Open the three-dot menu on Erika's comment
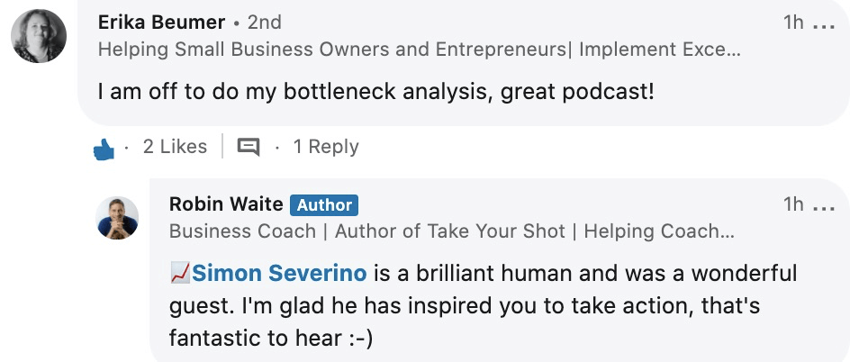This screenshot has height=362, width=868. [823, 25]
